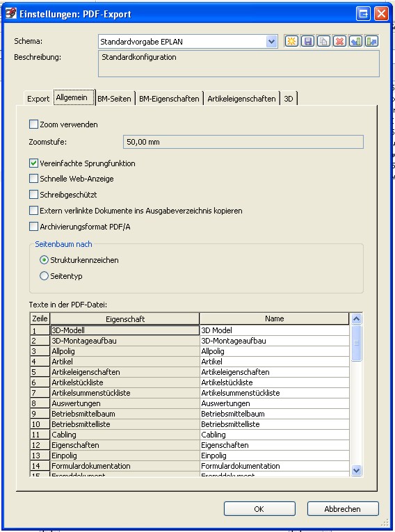Open the Schema dropdown list
The height and width of the screenshot is (532, 395).
point(271,42)
